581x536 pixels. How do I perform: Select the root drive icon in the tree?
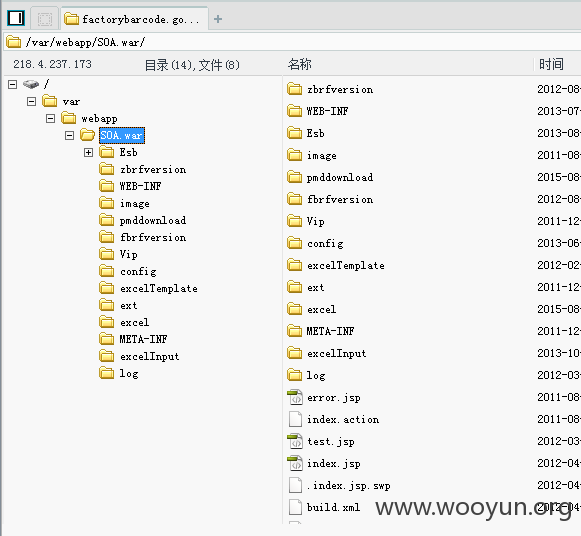click(31, 84)
